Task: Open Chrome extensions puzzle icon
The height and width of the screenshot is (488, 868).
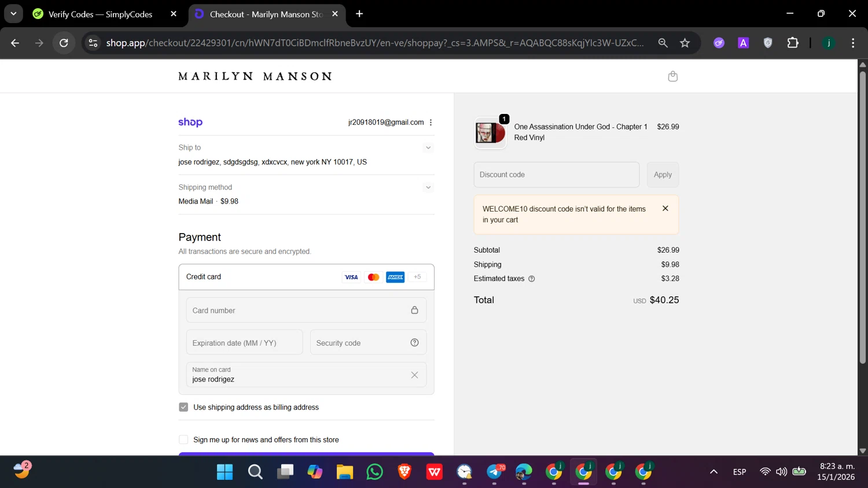Action: [x=793, y=43]
